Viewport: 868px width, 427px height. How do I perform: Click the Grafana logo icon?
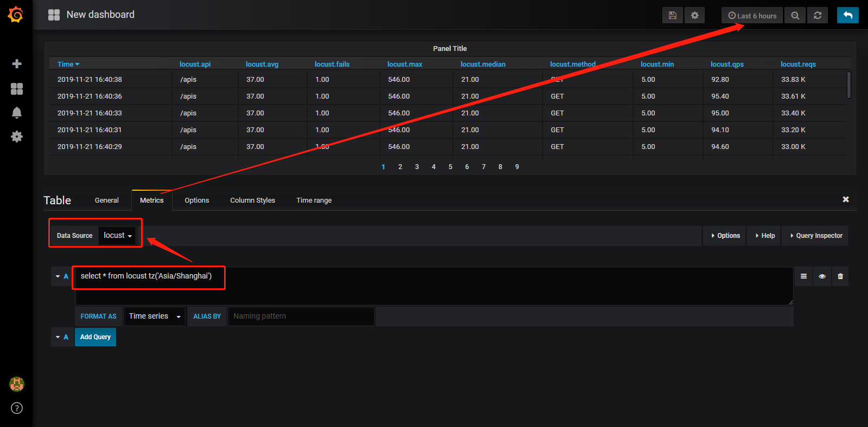pyautogui.click(x=16, y=15)
